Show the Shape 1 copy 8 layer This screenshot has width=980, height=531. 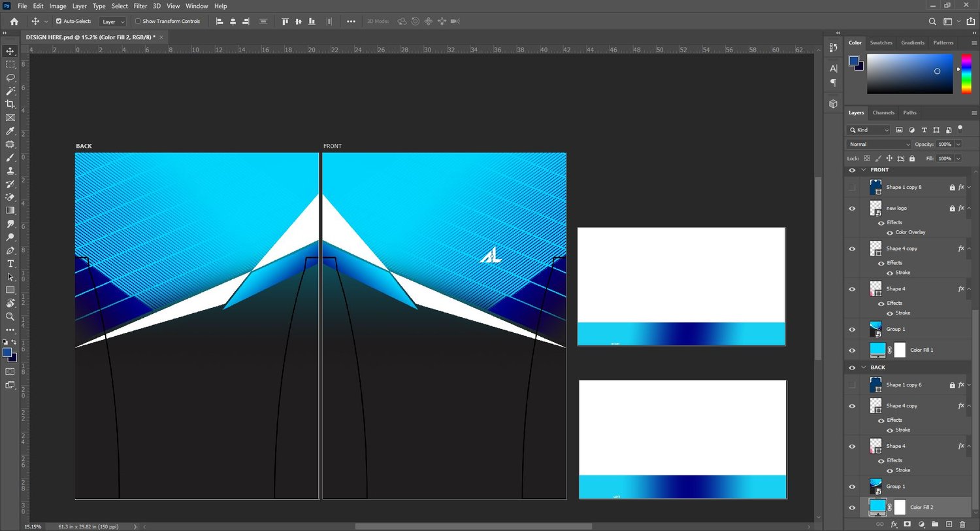[x=852, y=188]
